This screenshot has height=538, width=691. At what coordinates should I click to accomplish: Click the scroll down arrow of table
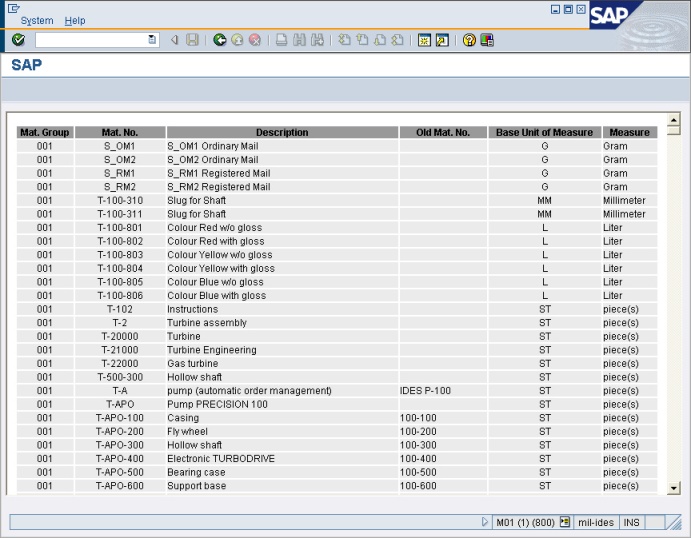tap(673, 487)
